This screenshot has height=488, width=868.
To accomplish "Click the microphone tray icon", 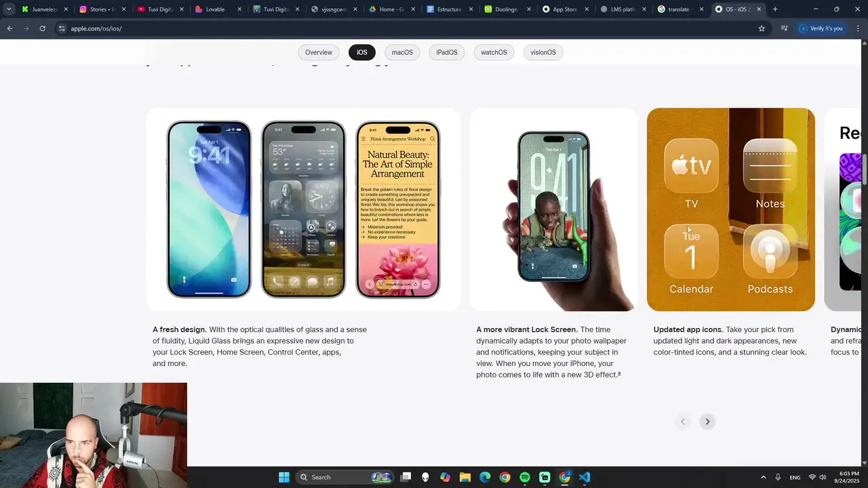I will coord(778,477).
